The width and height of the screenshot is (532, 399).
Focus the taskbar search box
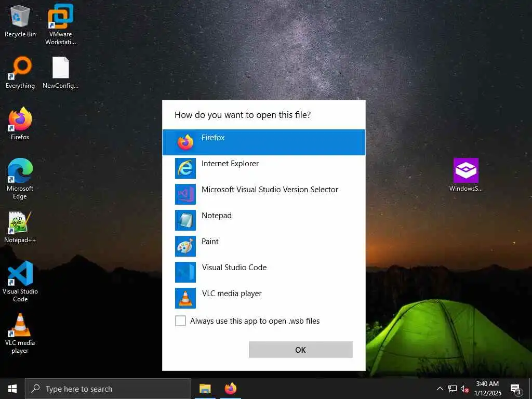(x=108, y=389)
